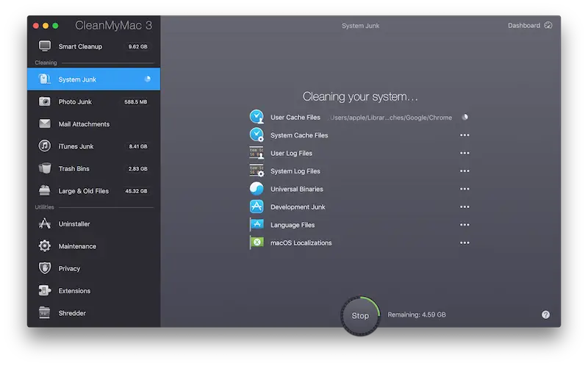Click the User Cache Files clock icon
This screenshot has height=366, width=588.
pos(257,117)
